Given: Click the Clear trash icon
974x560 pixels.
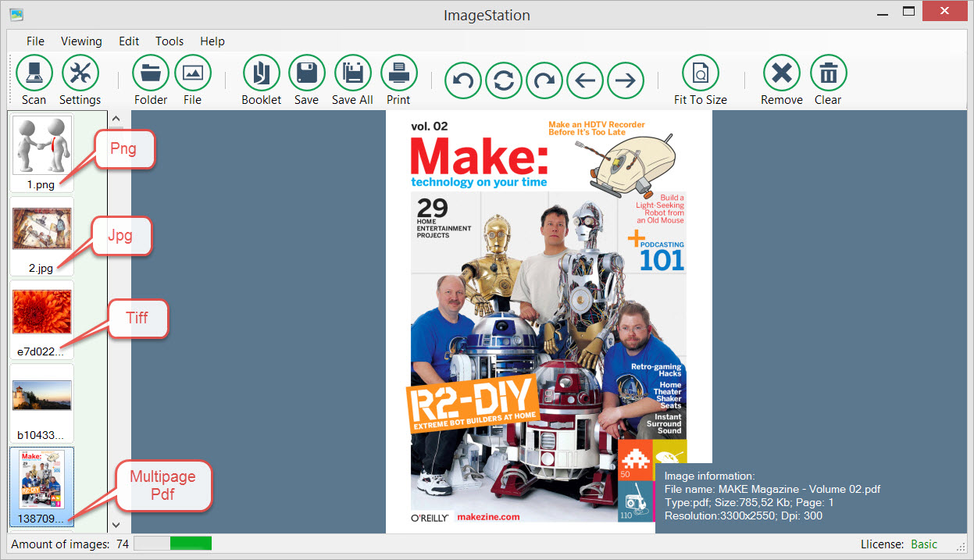Looking at the screenshot, I should pos(828,74).
